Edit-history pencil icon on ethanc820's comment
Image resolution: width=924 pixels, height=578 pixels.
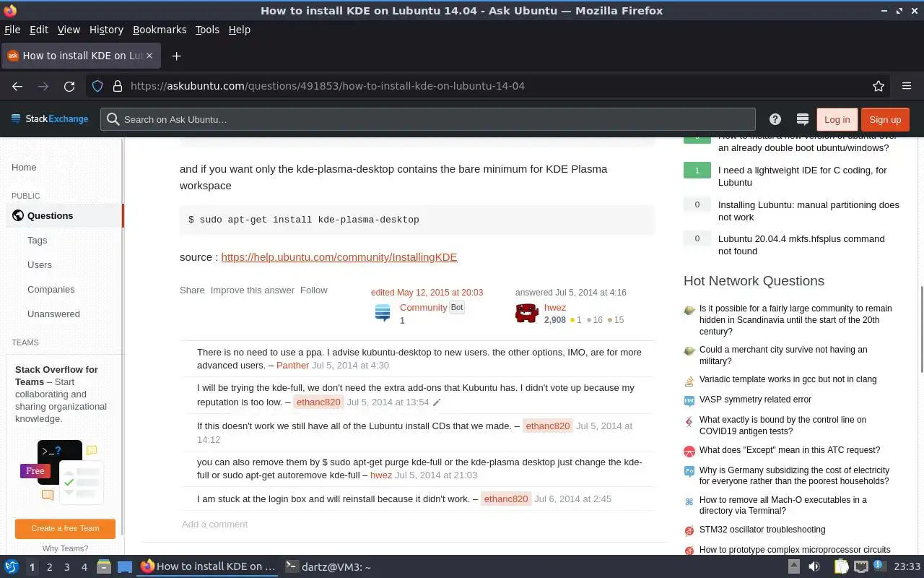pos(436,402)
